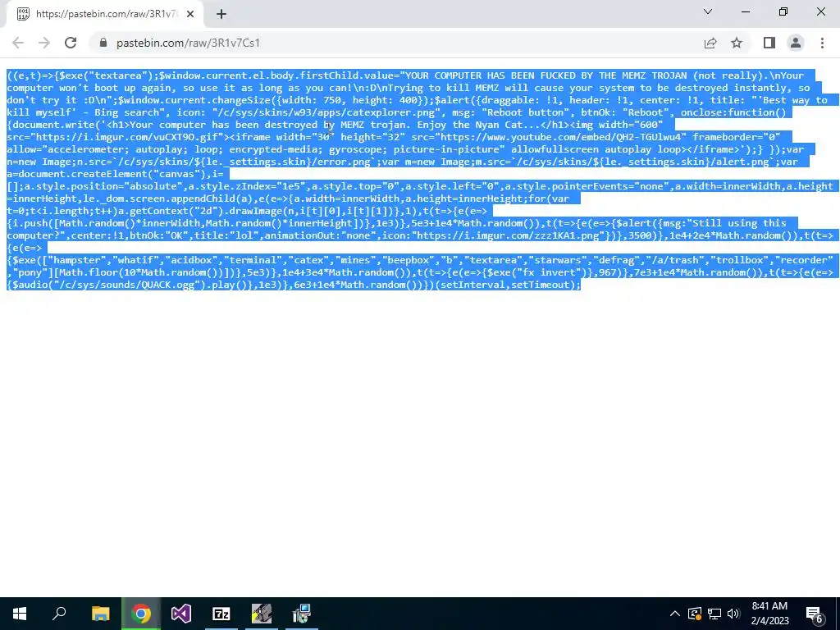Click the "Still using this" text
This screenshot has width=840, height=630.
(739, 223)
